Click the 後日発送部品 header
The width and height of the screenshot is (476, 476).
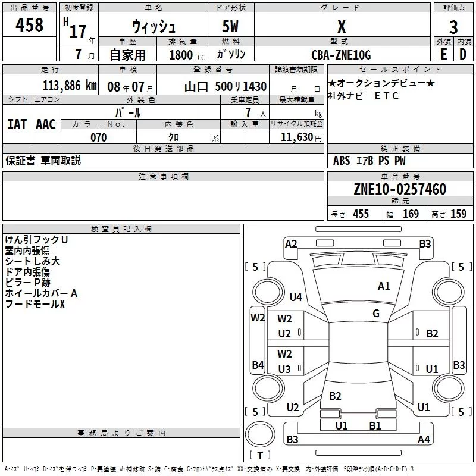164,148
